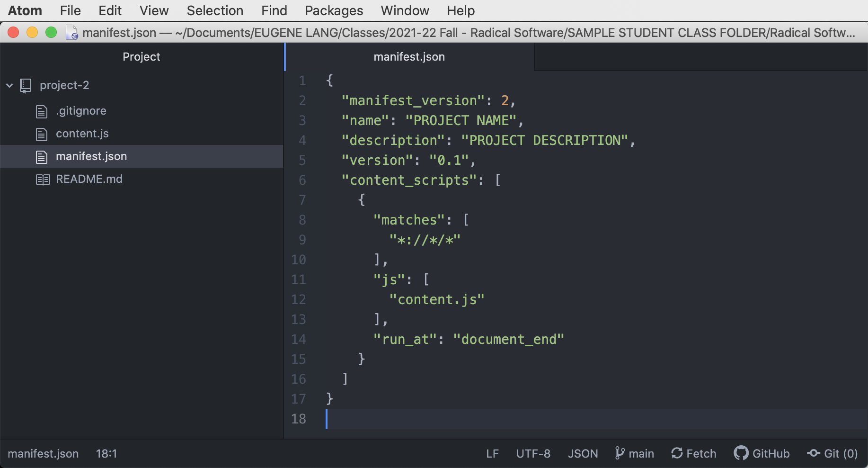This screenshot has height=468, width=868.
Task: Click the "0.1" version value
Action: click(x=449, y=160)
